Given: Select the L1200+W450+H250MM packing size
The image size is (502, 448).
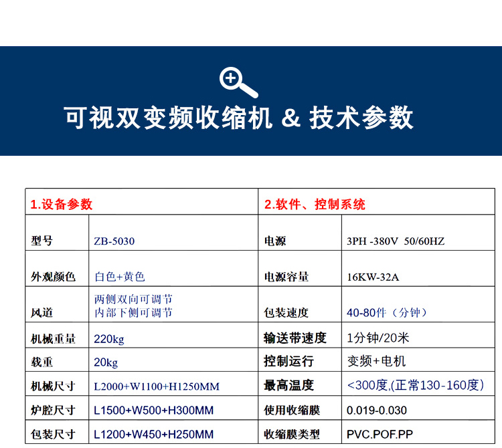Looking at the screenshot, I should point(153,433).
